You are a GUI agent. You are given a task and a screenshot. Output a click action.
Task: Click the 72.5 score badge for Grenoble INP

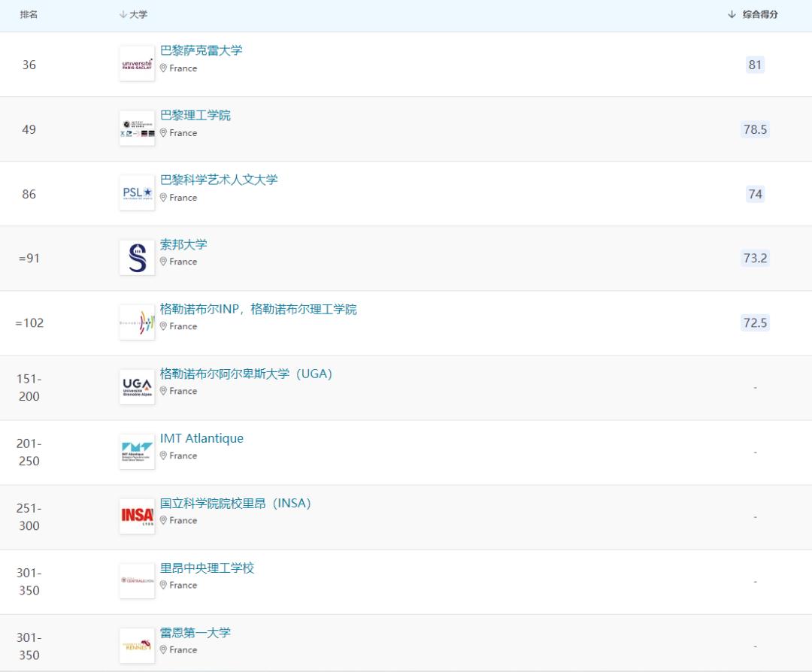click(754, 322)
